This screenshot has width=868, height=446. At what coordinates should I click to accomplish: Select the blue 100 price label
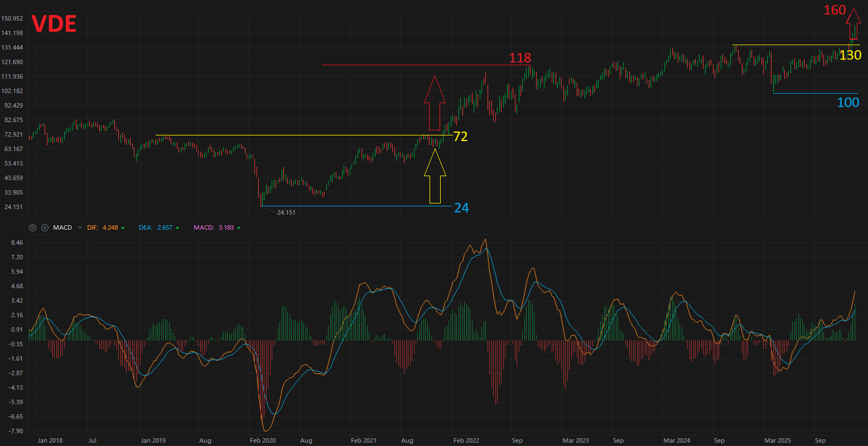point(848,103)
